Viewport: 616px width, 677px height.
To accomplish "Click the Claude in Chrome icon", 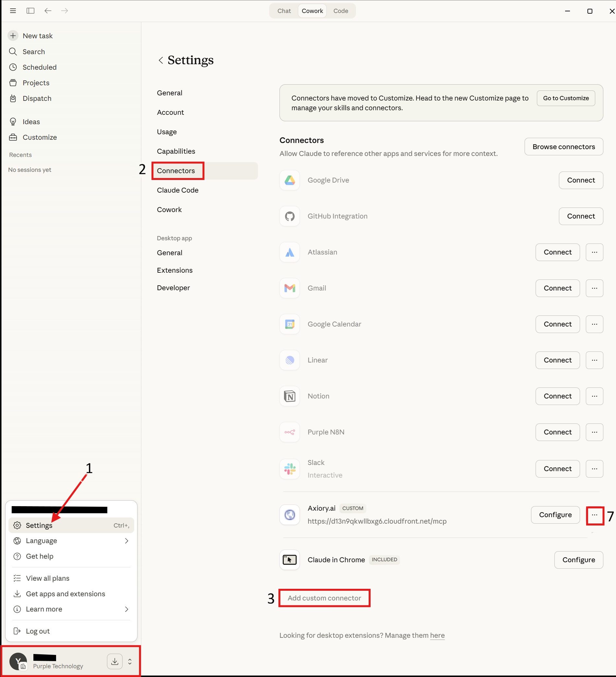I will click(x=290, y=560).
